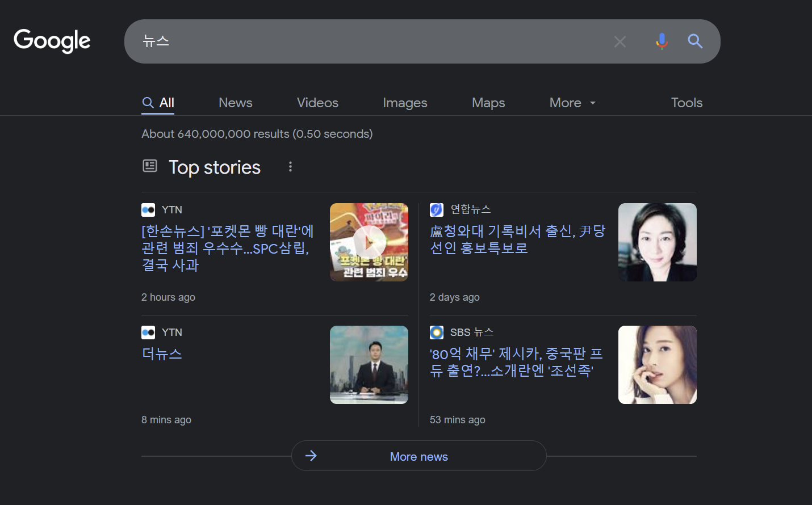Image resolution: width=812 pixels, height=505 pixels.
Task: Expand the More dropdown
Action: tap(572, 103)
